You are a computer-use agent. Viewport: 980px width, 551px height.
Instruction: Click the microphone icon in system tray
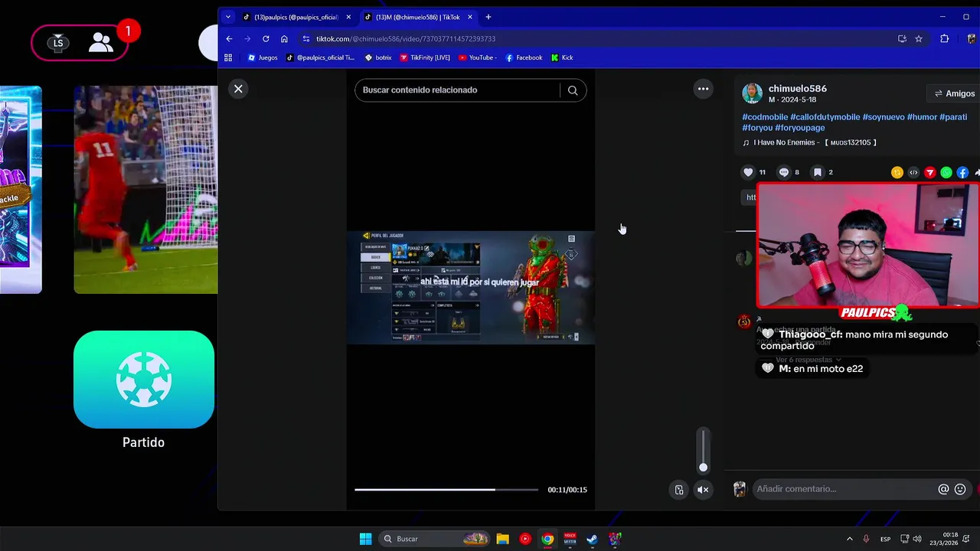(866, 539)
